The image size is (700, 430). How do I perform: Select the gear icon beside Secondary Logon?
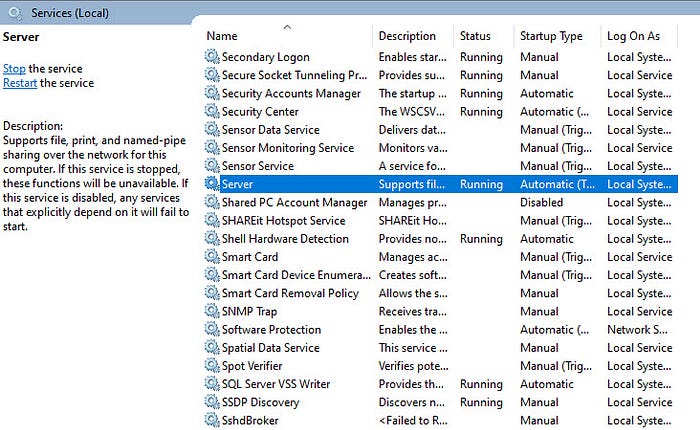click(x=212, y=57)
